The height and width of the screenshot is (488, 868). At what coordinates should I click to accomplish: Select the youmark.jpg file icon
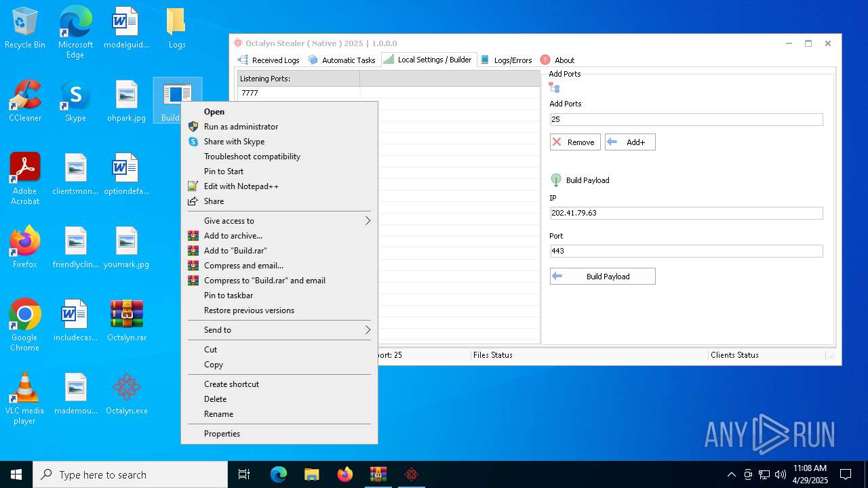click(x=126, y=248)
